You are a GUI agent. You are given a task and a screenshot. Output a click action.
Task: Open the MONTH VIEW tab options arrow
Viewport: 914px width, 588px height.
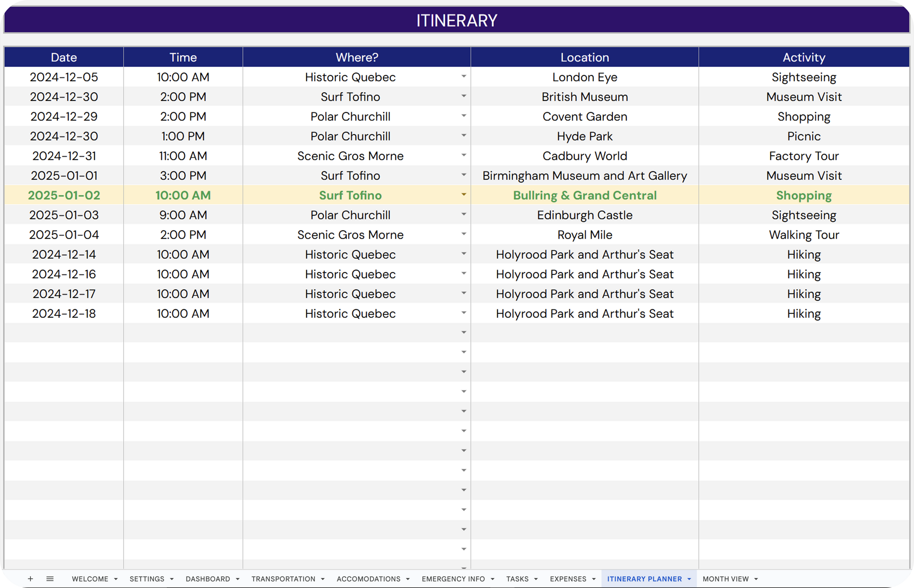coord(756,579)
